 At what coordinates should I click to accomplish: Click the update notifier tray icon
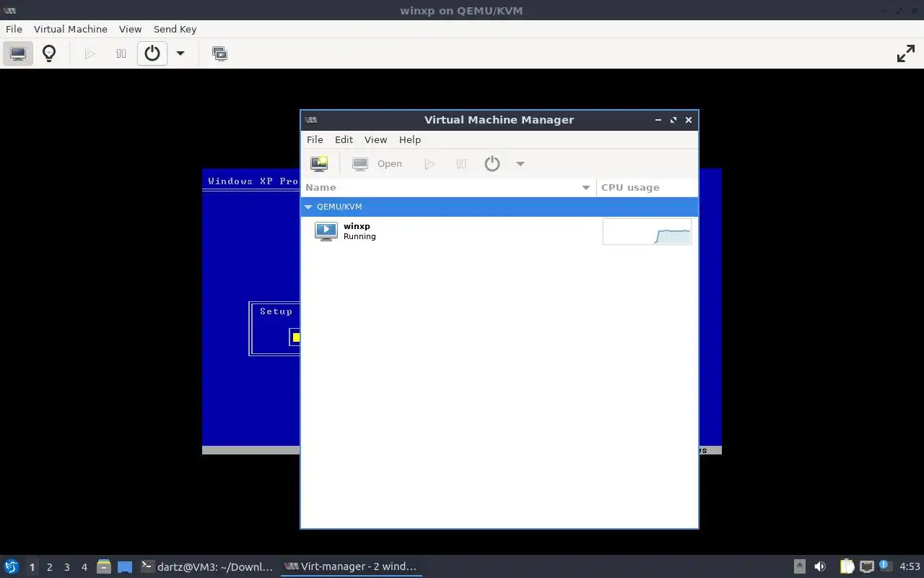(x=886, y=566)
